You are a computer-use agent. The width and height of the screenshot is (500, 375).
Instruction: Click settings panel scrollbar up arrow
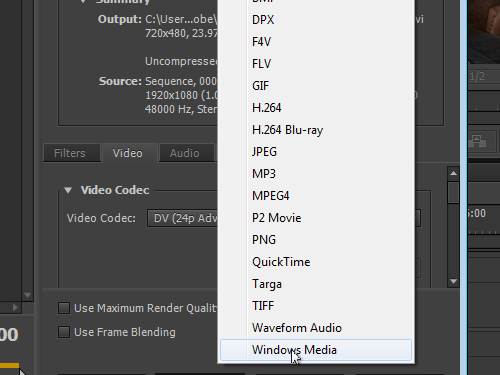pyautogui.click(x=453, y=173)
